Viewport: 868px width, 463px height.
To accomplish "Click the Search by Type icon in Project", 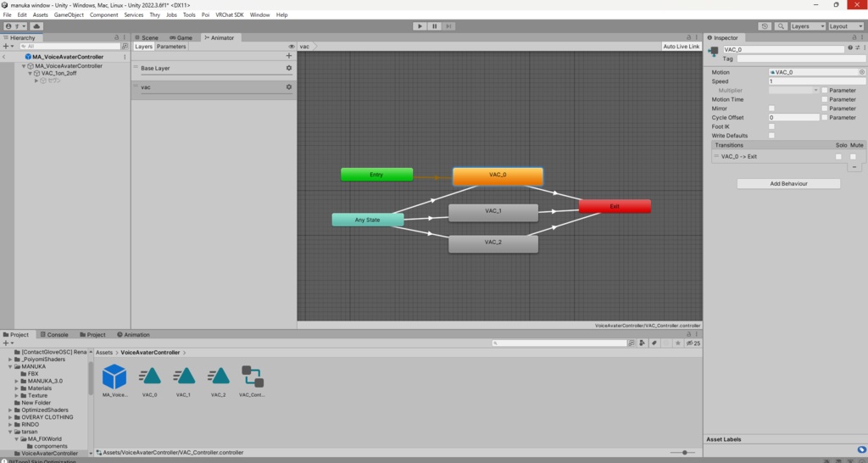I will [x=643, y=343].
